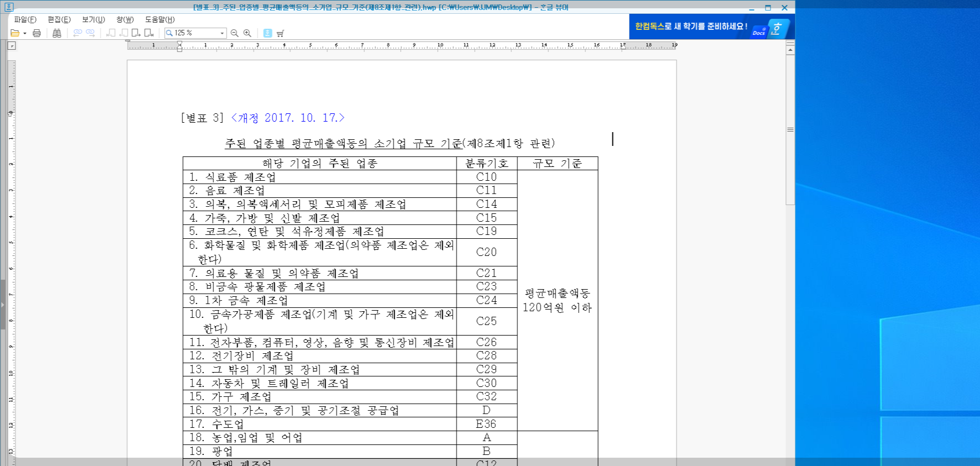This screenshot has height=466, width=980.
Task: Click the left indent marker on the ruler
Action: 180,46
